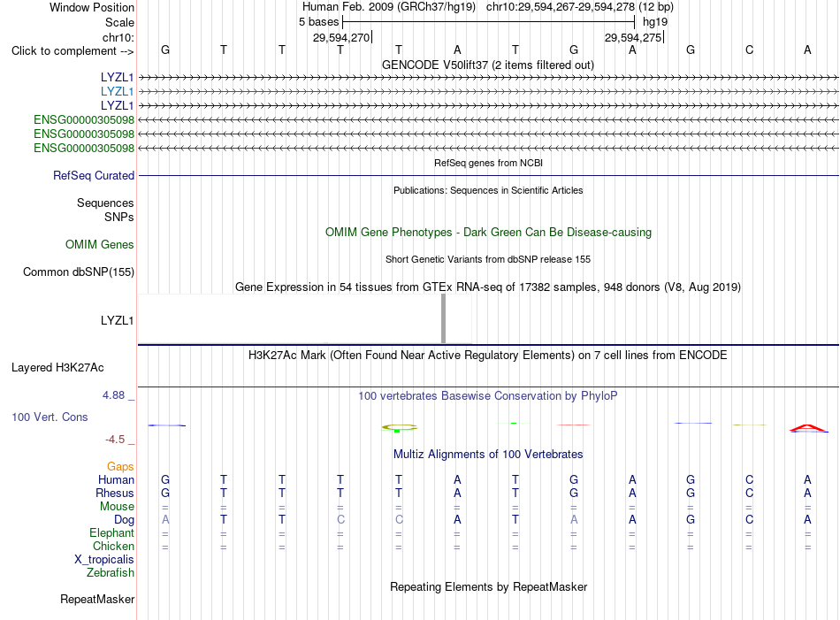The image size is (840, 620).
Task: Click the Layered H3K27Ac label
Action: 57,368
